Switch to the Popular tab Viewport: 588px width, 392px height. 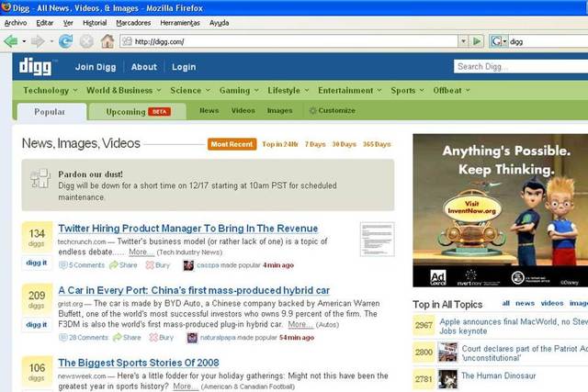click(x=50, y=112)
